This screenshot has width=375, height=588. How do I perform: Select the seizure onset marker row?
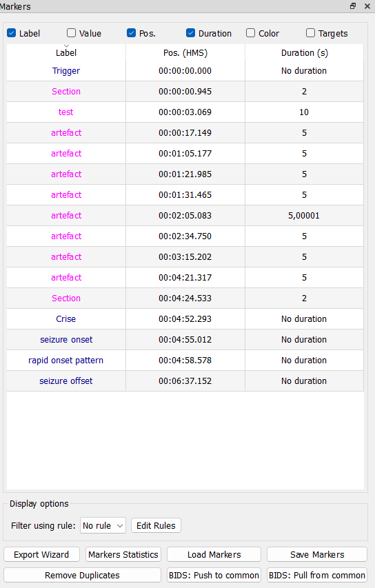(185, 339)
